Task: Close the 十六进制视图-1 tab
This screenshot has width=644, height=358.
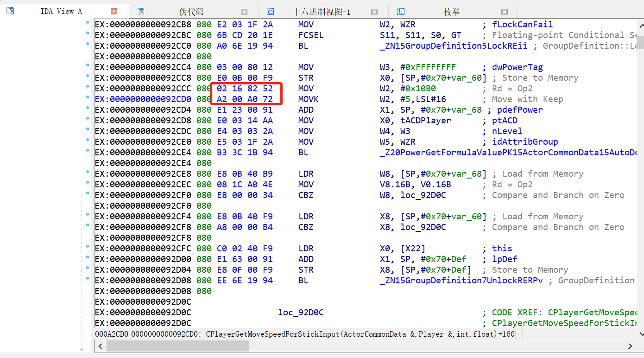Action: click(x=374, y=12)
